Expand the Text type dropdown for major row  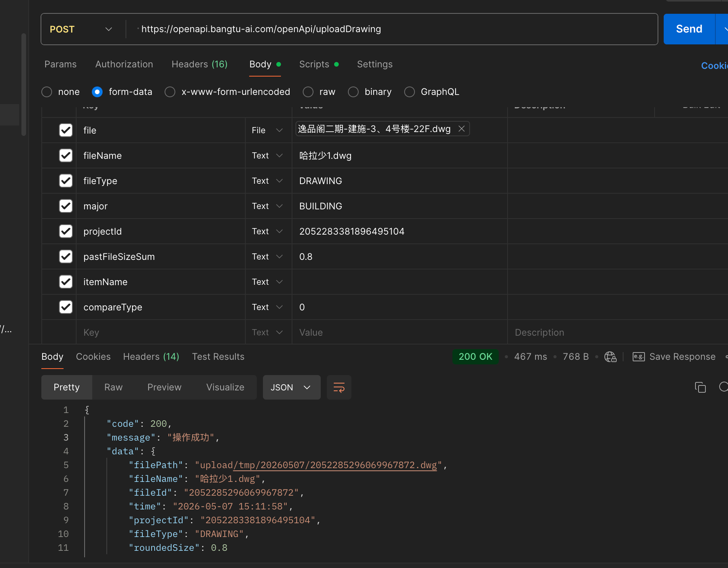[268, 206]
